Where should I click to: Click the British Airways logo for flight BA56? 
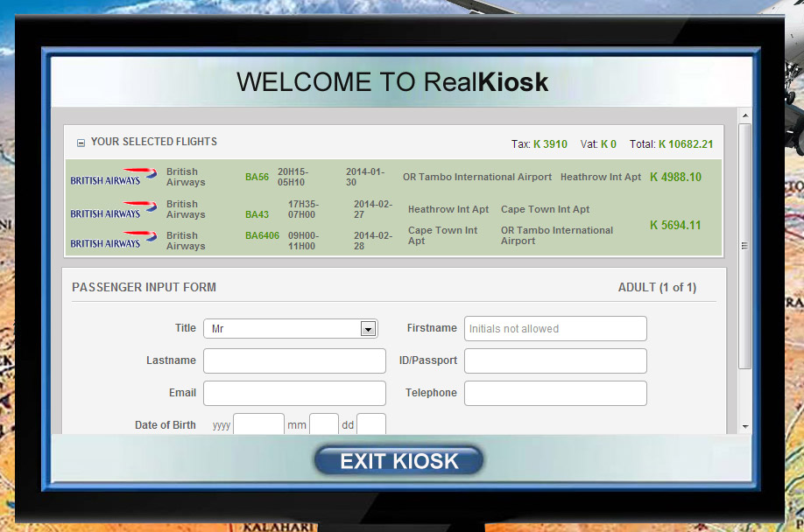pyautogui.click(x=114, y=177)
